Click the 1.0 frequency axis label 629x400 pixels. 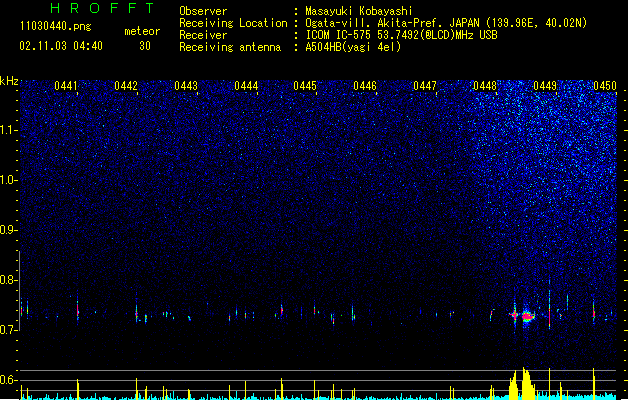(x=9, y=180)
